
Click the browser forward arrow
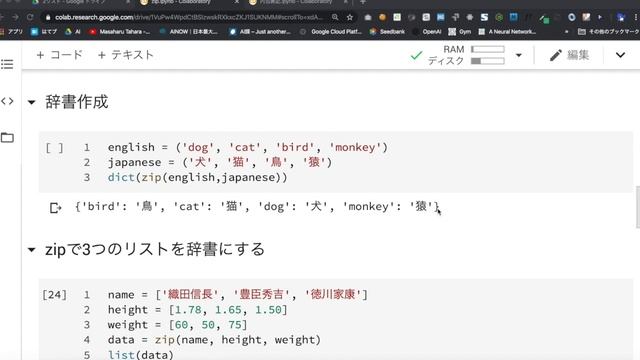(15, 17)
